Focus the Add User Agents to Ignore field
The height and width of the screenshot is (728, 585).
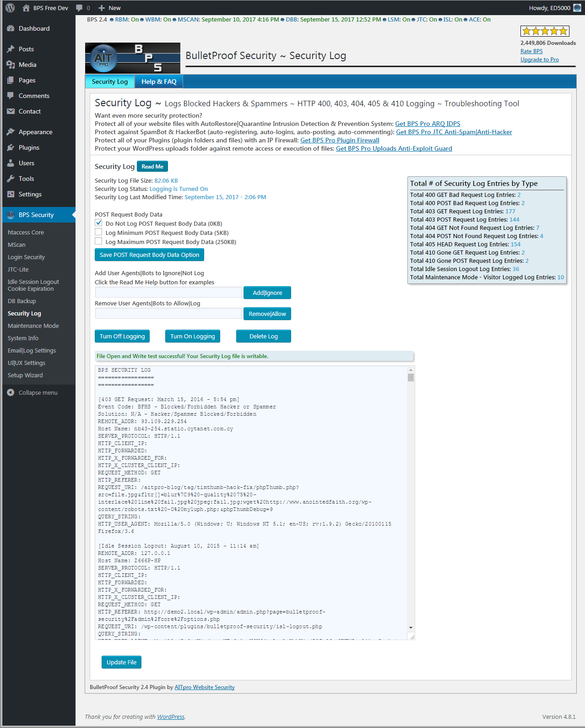tap(168, 293)
